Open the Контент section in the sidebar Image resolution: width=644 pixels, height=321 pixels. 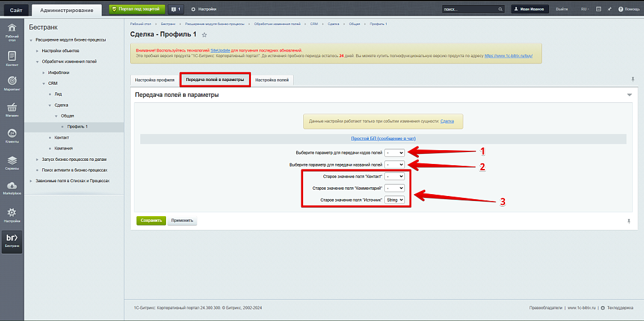(11, 57)
